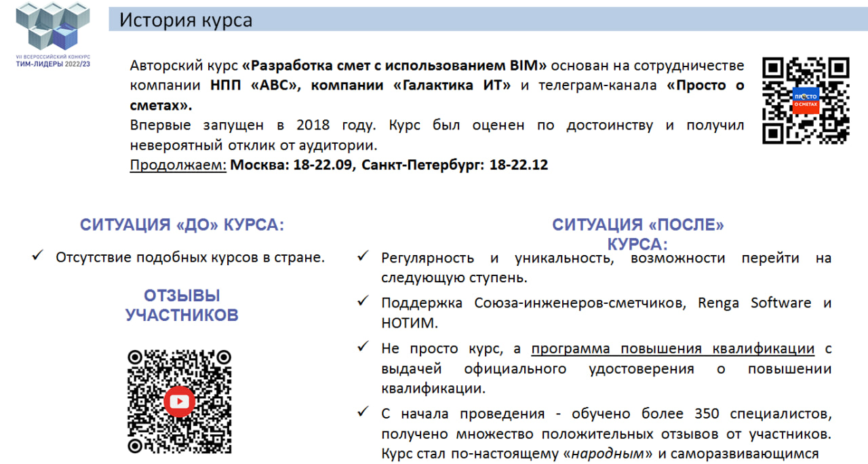The width and height of the screenshot is (868, 464).
Task: Click the text «Москва: 18-22.09,»
Action: click(293, 165)
